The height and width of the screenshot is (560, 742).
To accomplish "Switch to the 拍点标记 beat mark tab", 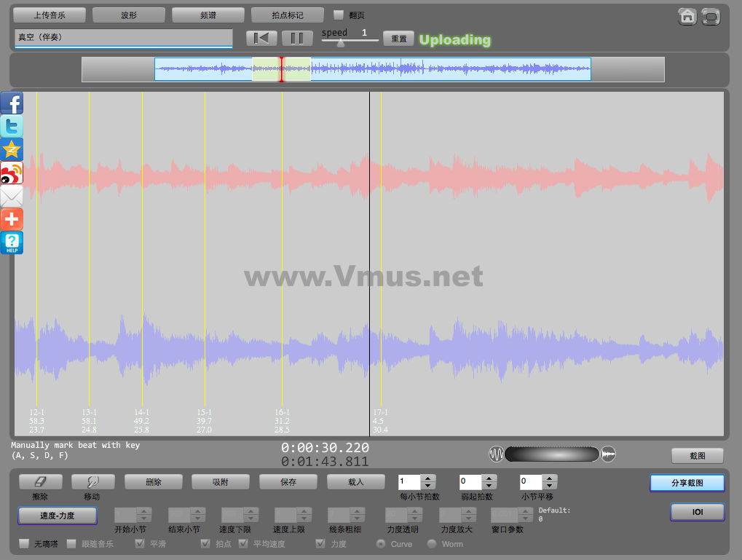I will click(x=288, y=15).
